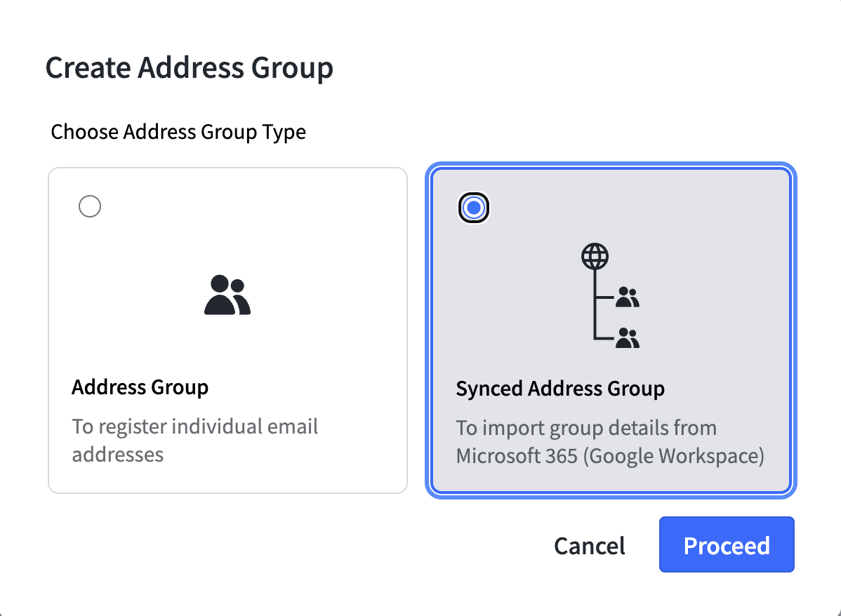Click the Synced Address Group card title text
Image resolution: width=841 pixels, height=616 pixels.
click(559, 388)
